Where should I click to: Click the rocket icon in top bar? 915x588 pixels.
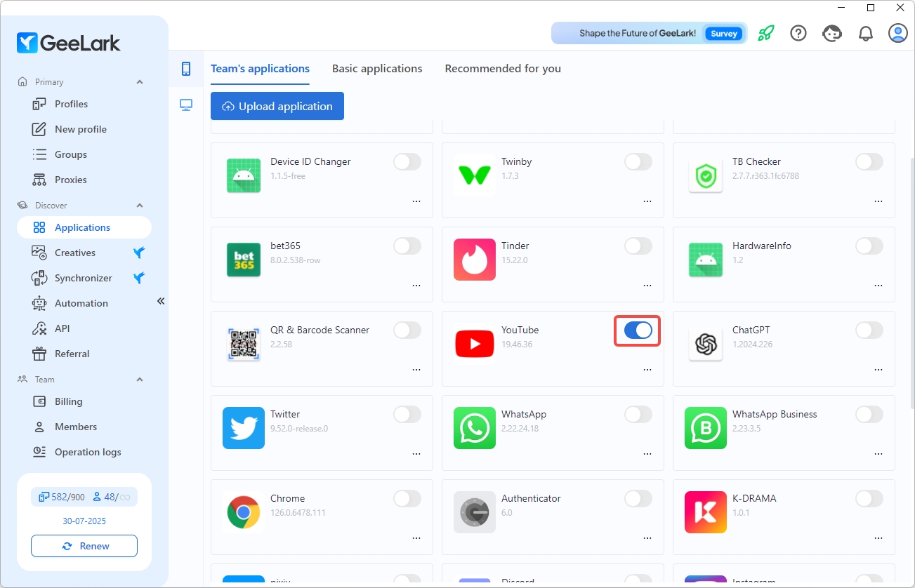765,33
